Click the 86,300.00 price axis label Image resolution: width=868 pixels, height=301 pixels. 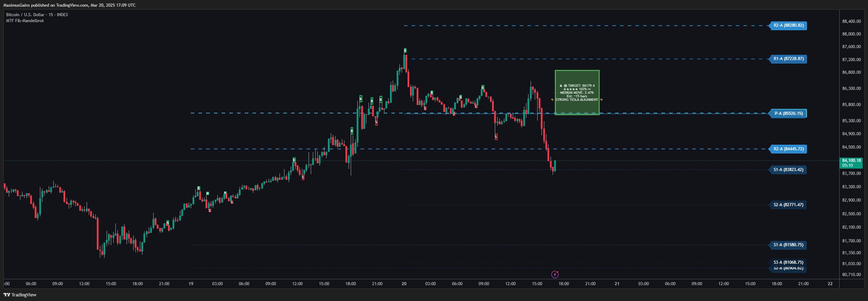(851, 89)
